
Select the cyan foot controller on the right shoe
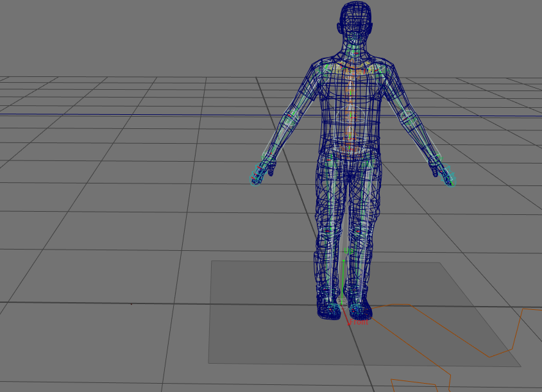point(357,310)
